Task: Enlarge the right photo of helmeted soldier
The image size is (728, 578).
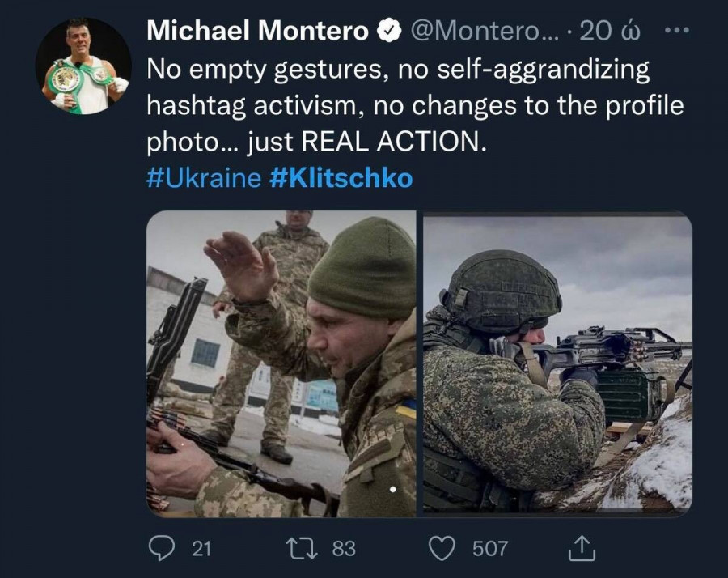Action: coord(558,363)
